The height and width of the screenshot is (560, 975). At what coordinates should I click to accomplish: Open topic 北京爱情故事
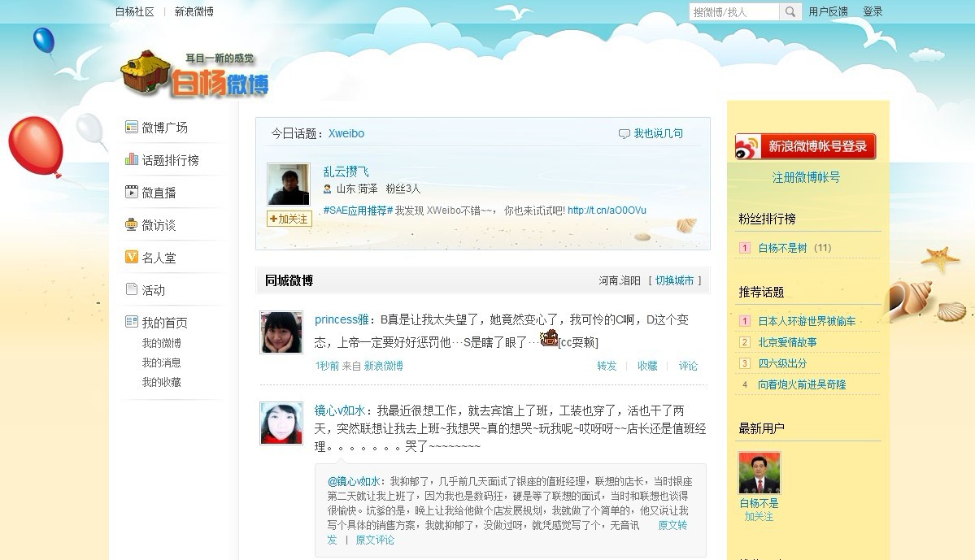pyautogui.click(x=787, y=342)
